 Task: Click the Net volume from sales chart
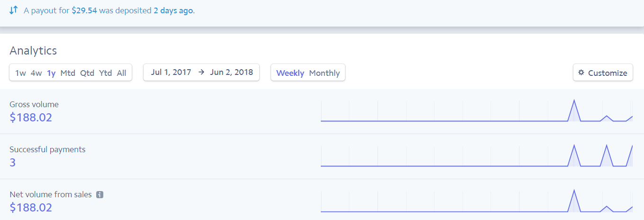[476, 201]
